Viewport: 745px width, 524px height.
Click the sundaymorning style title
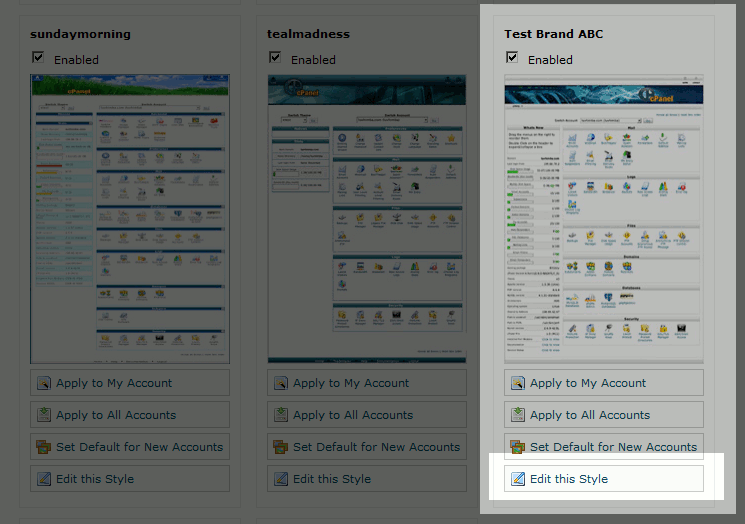80,34
